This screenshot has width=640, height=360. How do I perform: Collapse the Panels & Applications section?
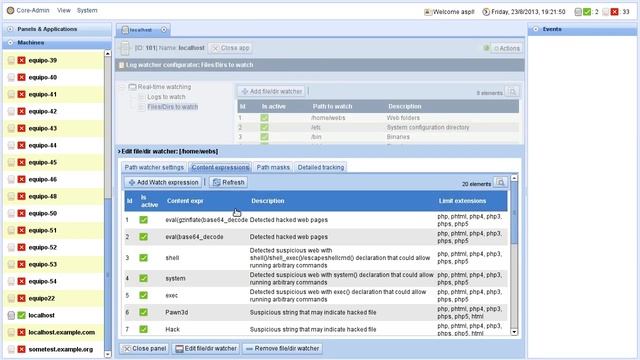[10, 29]
